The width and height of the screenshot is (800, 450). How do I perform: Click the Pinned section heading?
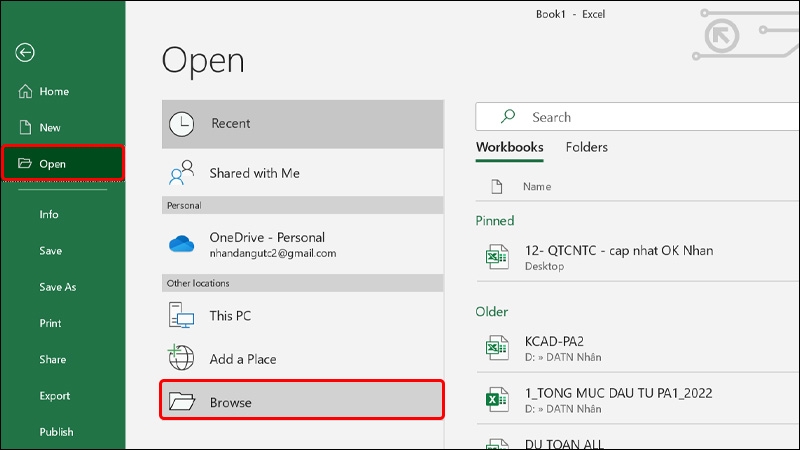[x=495, y=221]
